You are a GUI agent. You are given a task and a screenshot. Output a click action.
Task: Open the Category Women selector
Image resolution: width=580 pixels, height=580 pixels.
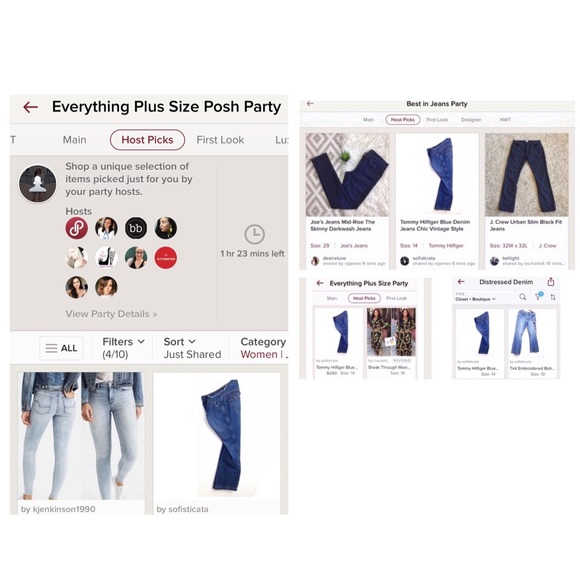pyautogui.click(x=263, y=348)
